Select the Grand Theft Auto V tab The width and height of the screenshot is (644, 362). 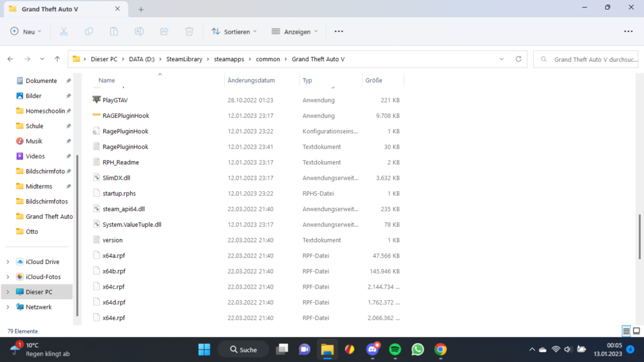point(66,9)
